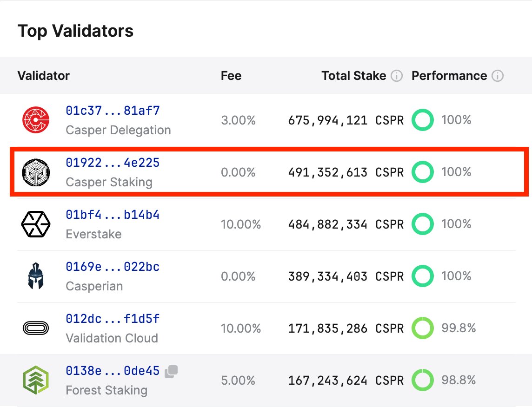532x407 pixels.
Task: Click the Everstake hexagon logo
Action: (36, 224)
